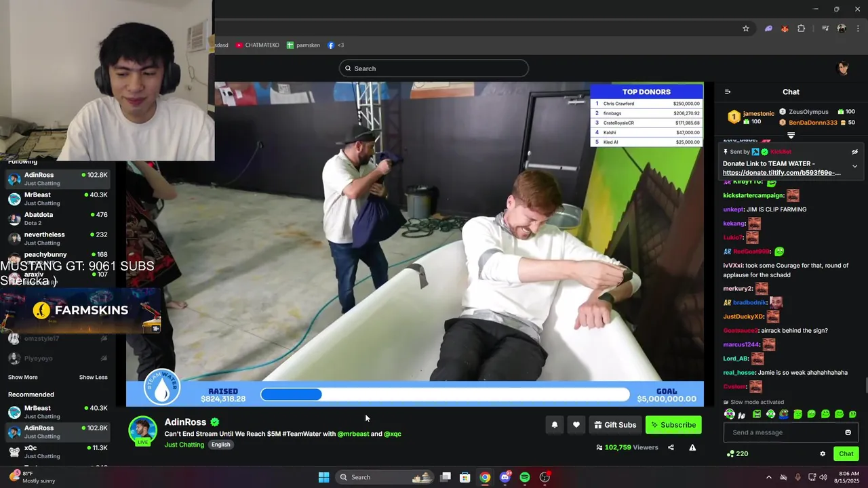Open AdinRoss under Recommended
Screen dimensions: 868x488
point(57,432)
